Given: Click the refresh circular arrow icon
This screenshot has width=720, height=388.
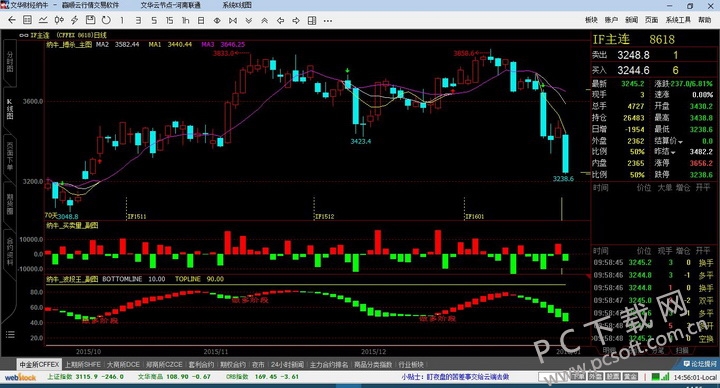Looking at the screenshot, I should coord(106,20).
